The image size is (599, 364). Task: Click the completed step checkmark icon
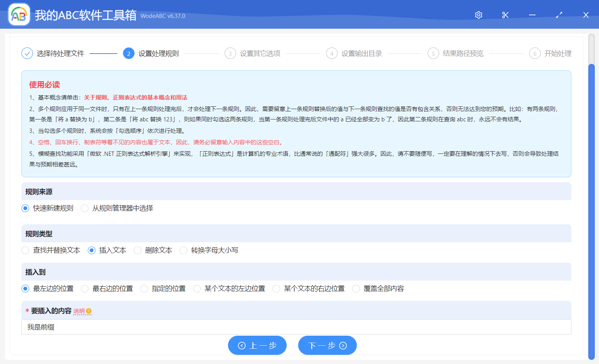pos(27,54)
